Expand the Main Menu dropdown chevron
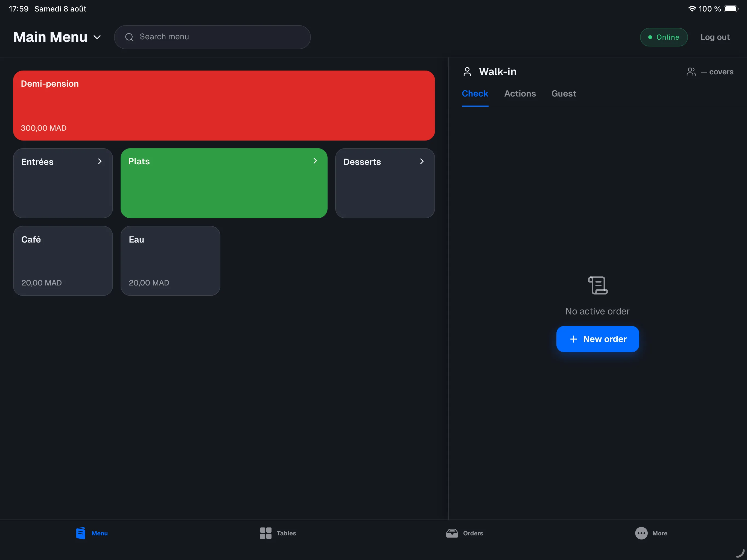Image resolution: width=747 pixels, height=560 pixels. coord(97,37)
